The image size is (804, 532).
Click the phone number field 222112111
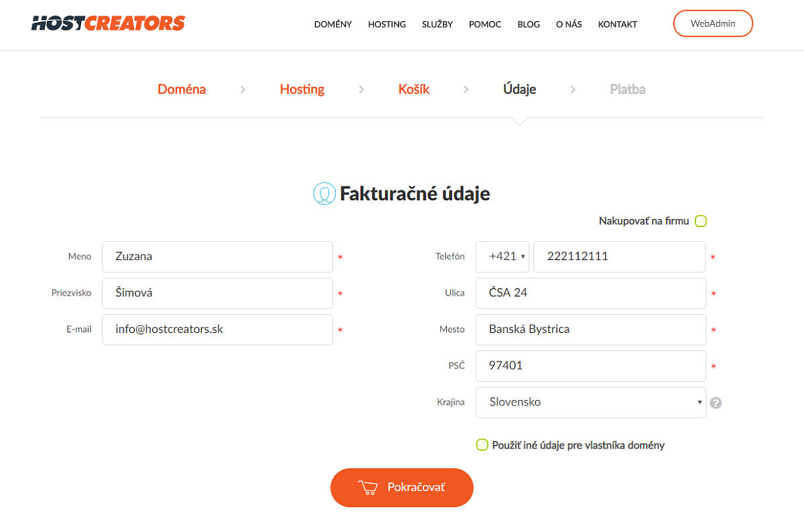620,257
